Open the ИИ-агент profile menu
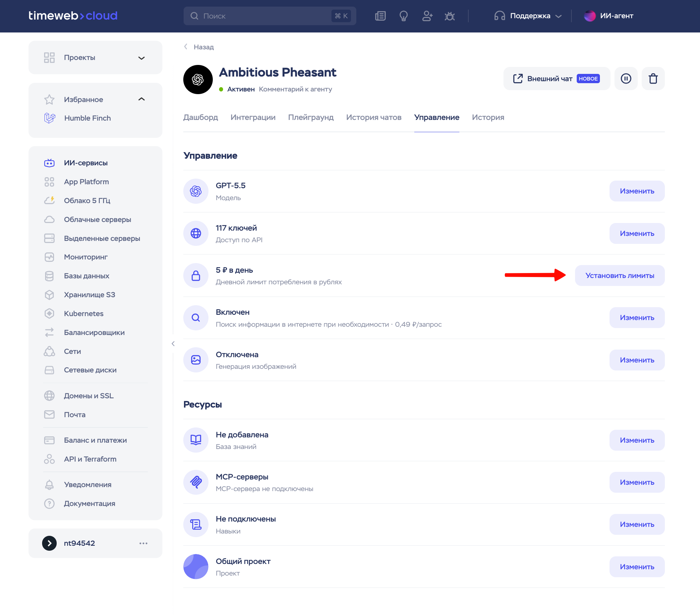Screen dimensions: 700x615 coord(609,16)
